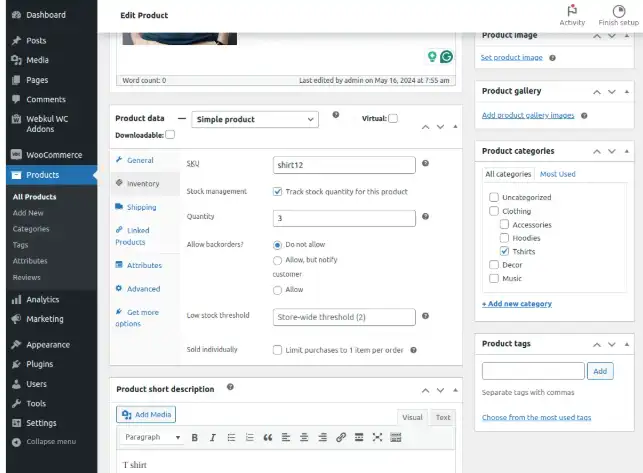Click the insert link icon in editor
643x473 pixels.
[x=341, y=437]
